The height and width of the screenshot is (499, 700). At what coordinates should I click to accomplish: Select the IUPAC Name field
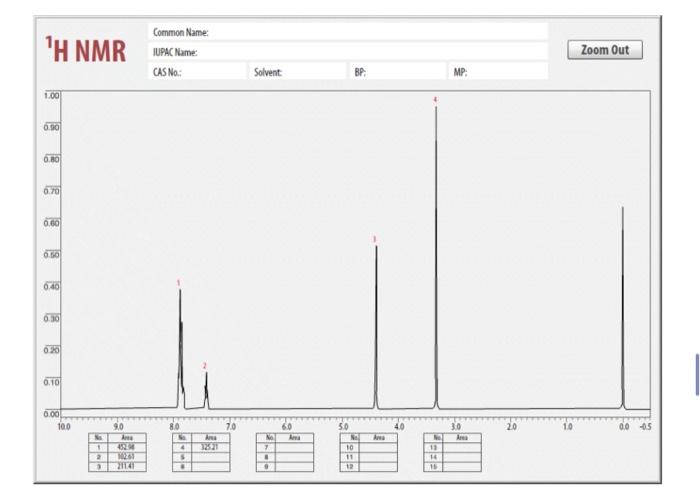[348, 52]
